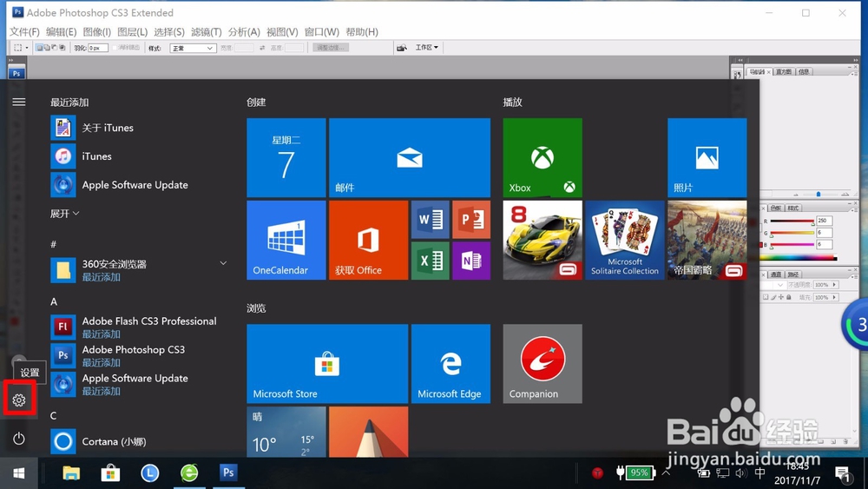Image resolution: width=868 pixels, height=489 pixels.
Task: Open the Microsoft Edge tile
Action: [x=450, y=364]
